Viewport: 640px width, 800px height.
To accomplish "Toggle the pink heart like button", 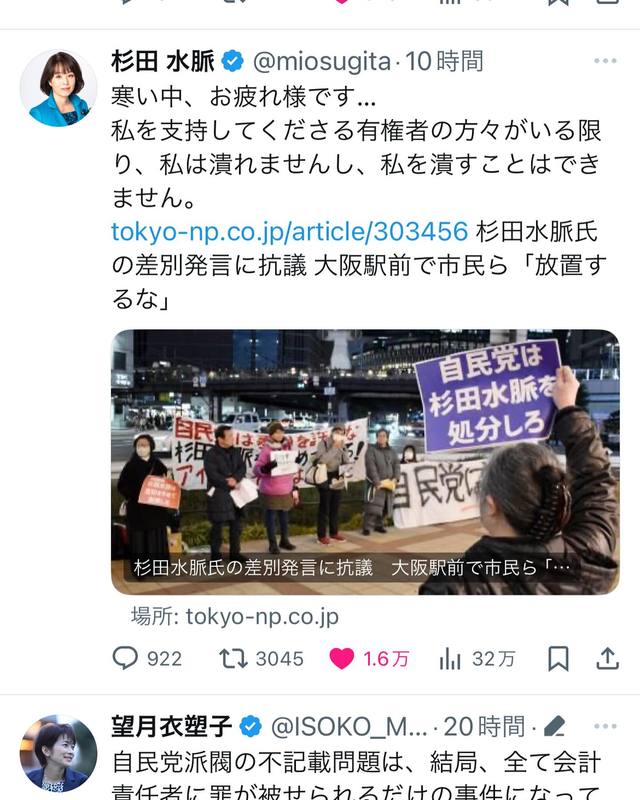I will [x=341, y=658].
